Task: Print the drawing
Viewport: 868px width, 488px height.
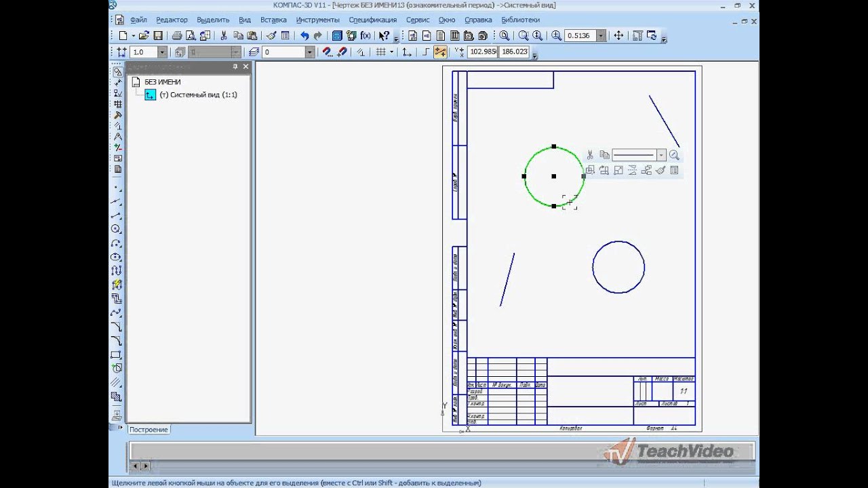Action: (176, 36)
